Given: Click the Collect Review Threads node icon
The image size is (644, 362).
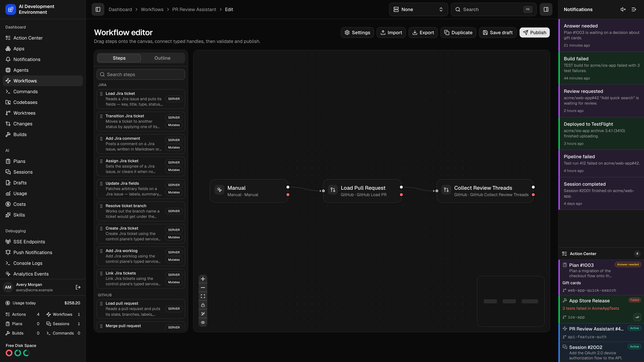Looking at the screenshot, I should click(446, 190).
